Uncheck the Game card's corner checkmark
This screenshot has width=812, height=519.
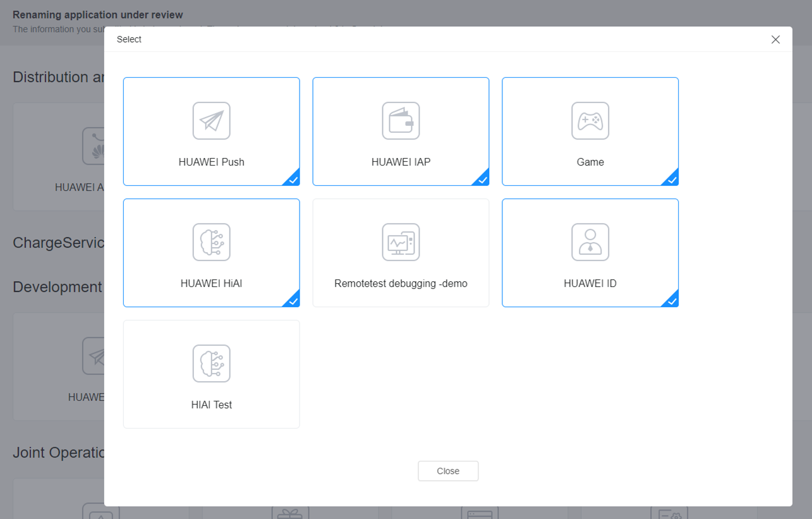[x=672, y=179]
